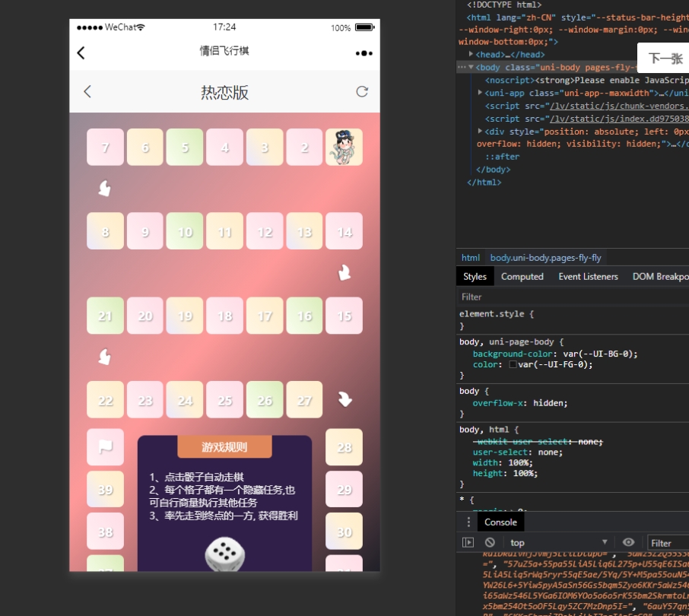The height and width of the screenshot is (616, 689).
Task: Click the Styles Filter input field
Action: coord(570,297)
